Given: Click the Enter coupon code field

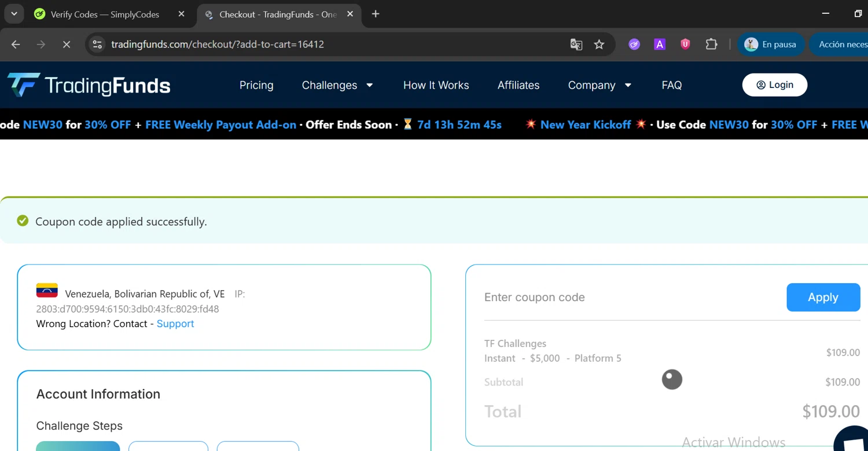Looking at the screenshot, I should tap(631, 297).
